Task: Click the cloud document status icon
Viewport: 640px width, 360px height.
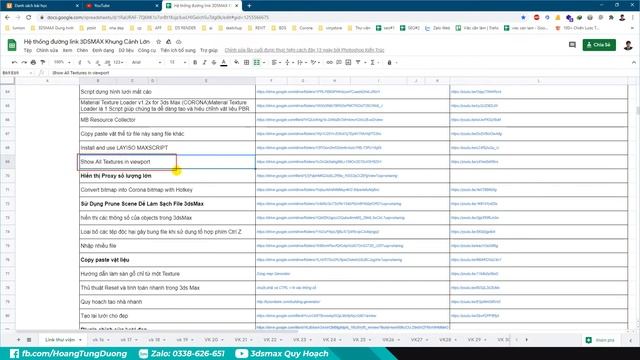Action: tap(179, 42)
